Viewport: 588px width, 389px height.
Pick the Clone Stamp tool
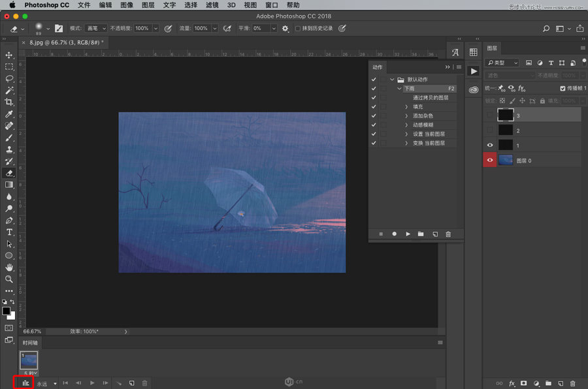[9, 149]
